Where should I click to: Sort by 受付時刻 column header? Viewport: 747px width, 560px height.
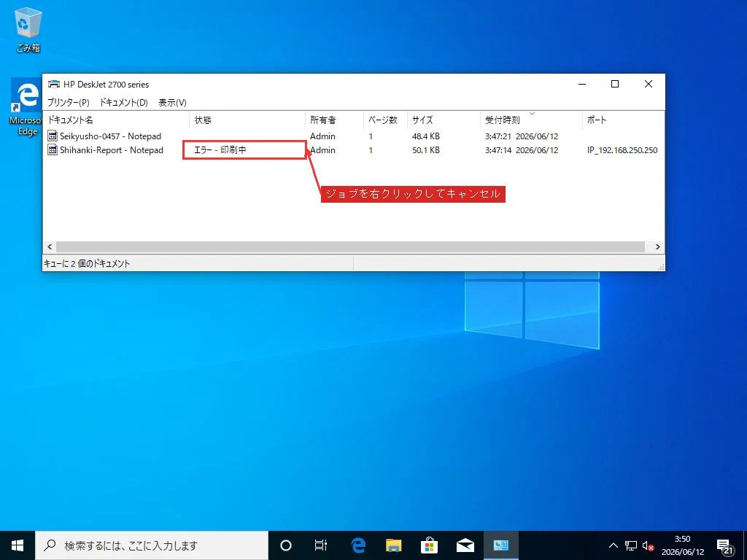(531, 120)
